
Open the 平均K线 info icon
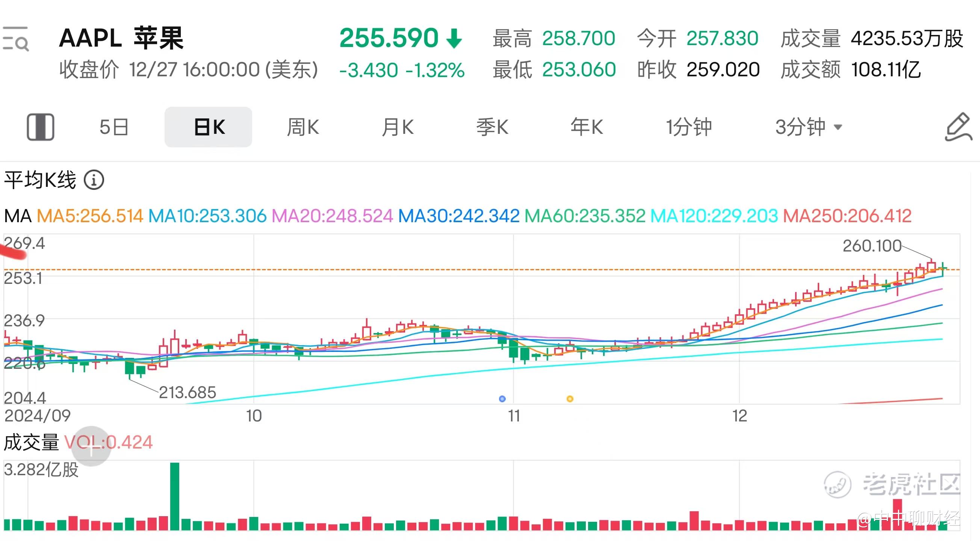94,180
